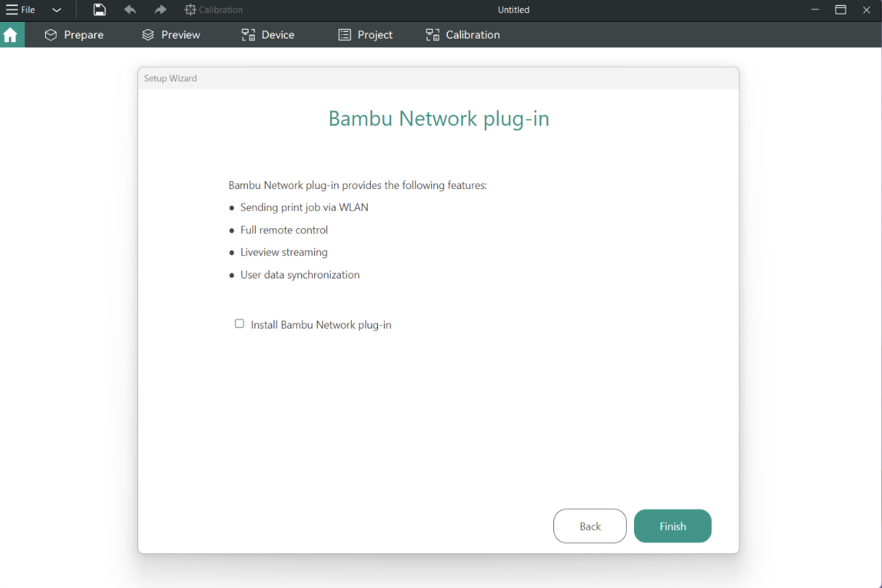
Task: Click the Redo arrow icon
Action: pyautogui.click(x=159, y=9)
